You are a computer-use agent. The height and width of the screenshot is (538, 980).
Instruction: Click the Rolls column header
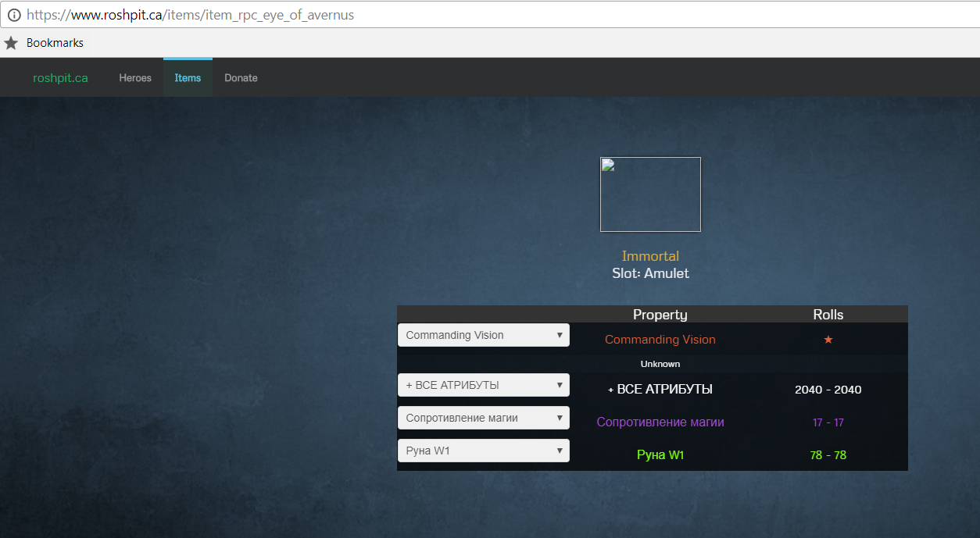point(828,315)
